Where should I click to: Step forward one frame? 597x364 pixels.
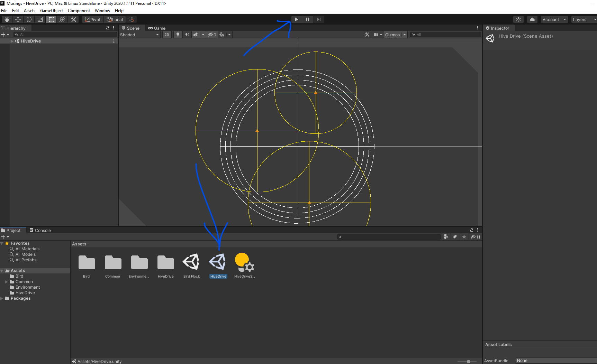(319, 19)
